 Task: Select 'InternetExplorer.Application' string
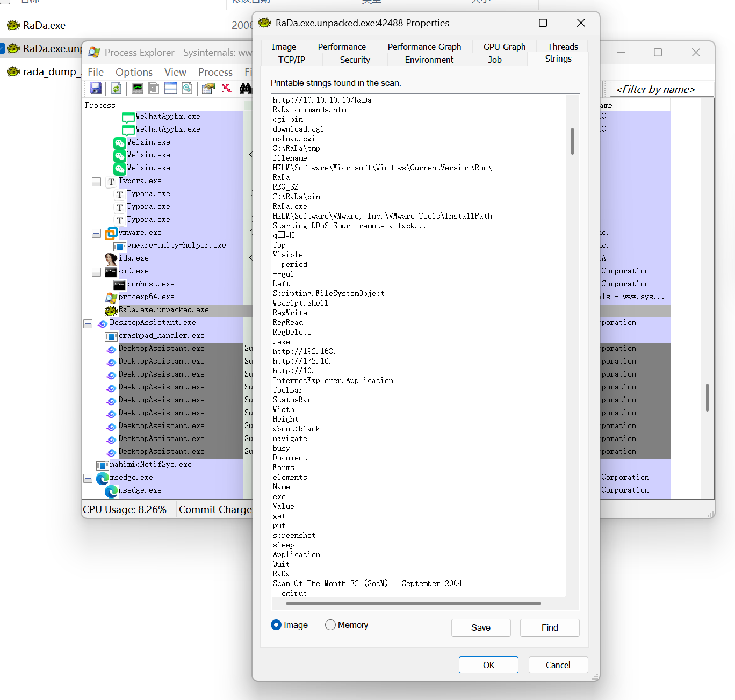point(333,380)
